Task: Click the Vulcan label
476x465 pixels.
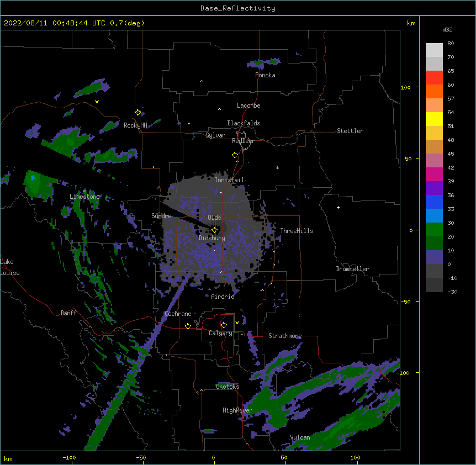Action: [x=300, y=437]
